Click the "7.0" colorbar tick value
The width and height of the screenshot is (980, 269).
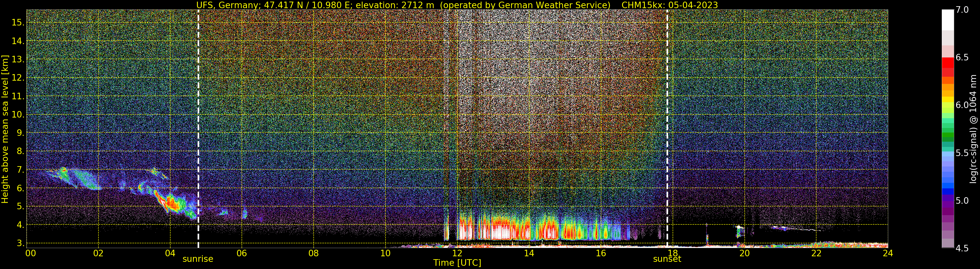[x=962, y=9]
